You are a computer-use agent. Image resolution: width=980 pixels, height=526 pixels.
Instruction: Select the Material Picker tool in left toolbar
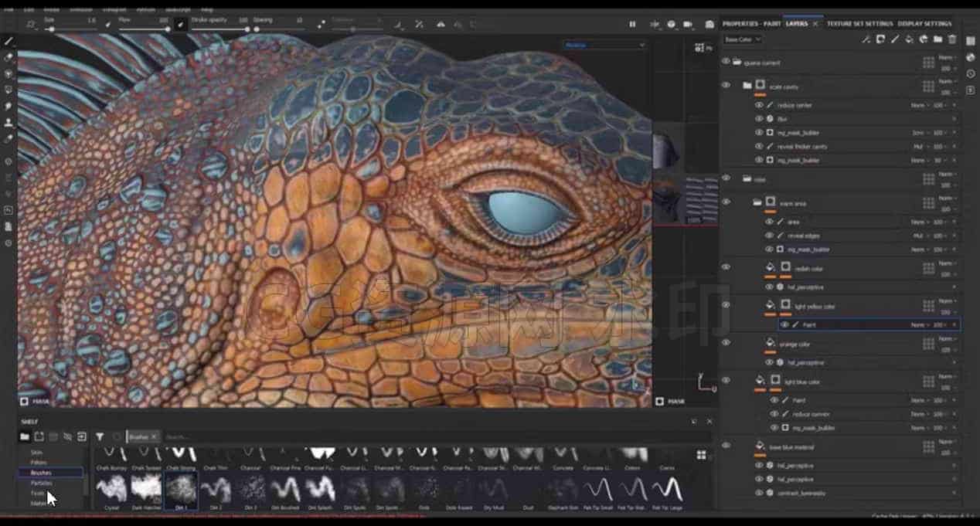(x=9, y=138)
